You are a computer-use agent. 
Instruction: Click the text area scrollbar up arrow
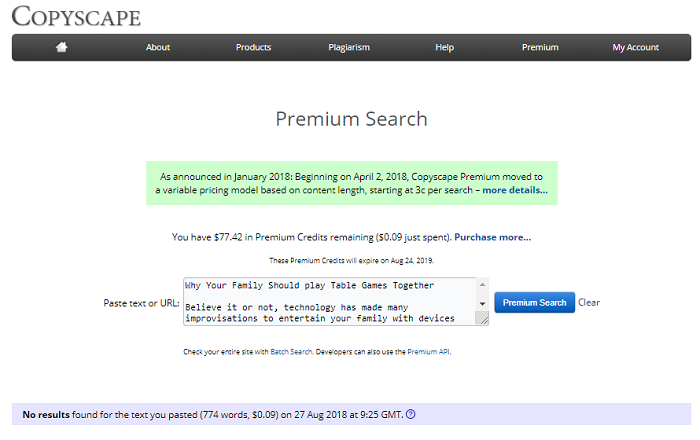tap(482, 285)
